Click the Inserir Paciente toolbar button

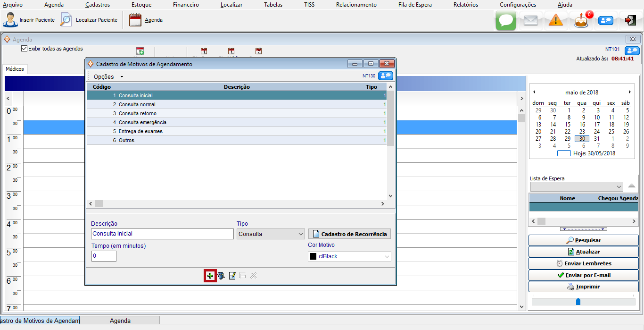[29, 20]
